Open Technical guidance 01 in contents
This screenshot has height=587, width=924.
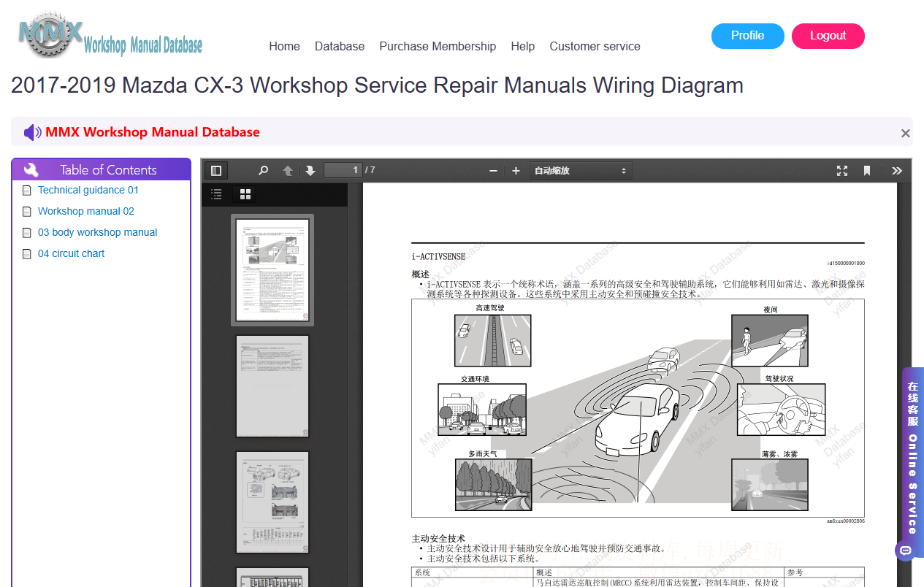[88, 190]
